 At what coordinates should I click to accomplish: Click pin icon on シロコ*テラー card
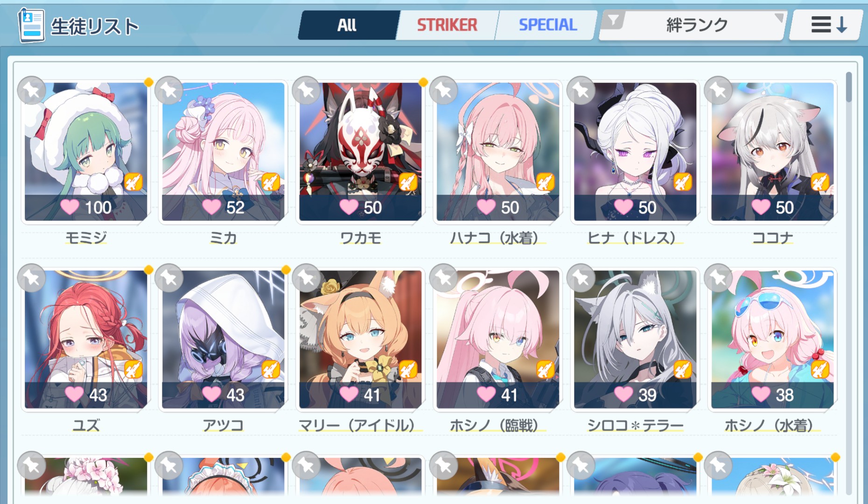581,278
